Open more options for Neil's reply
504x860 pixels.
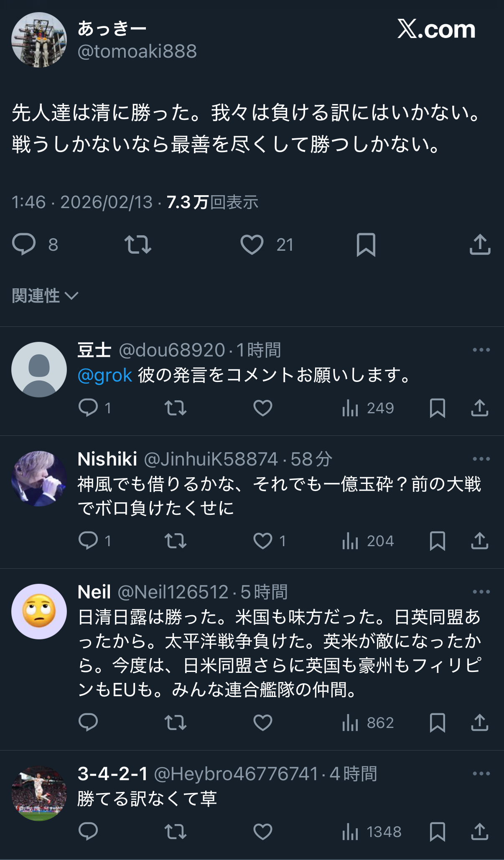click(481, 592)
